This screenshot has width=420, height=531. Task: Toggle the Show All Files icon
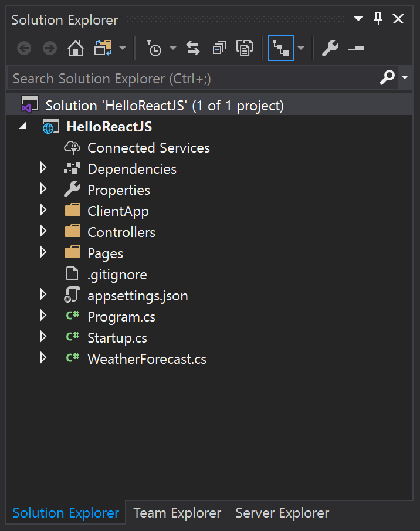point(245,48)
